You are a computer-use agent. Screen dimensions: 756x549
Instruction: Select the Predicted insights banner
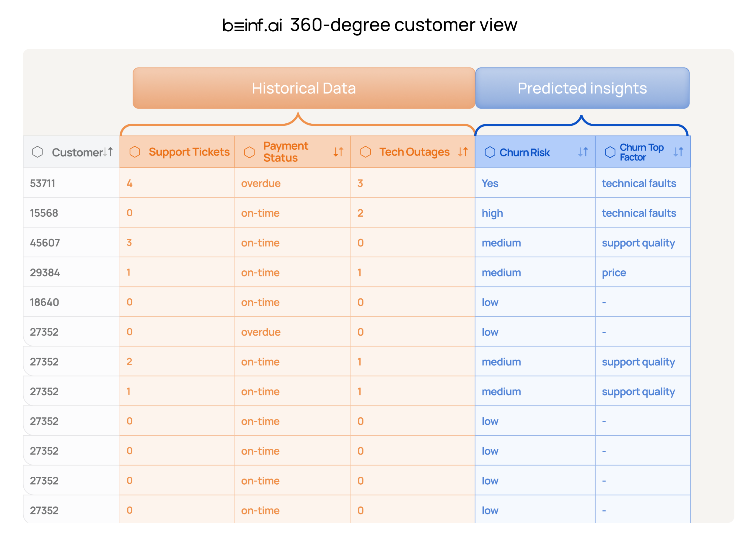pyautogui.click(x=582, y=88)
